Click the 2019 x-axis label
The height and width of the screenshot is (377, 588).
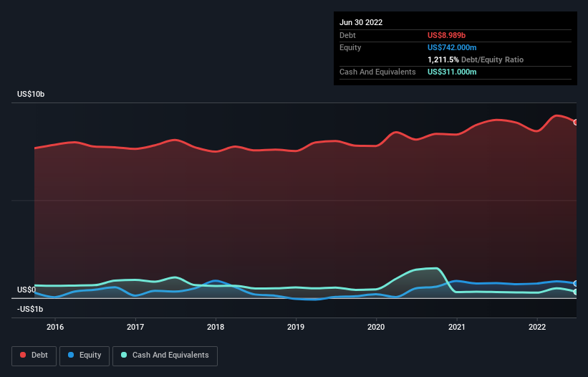click(296, 327)
